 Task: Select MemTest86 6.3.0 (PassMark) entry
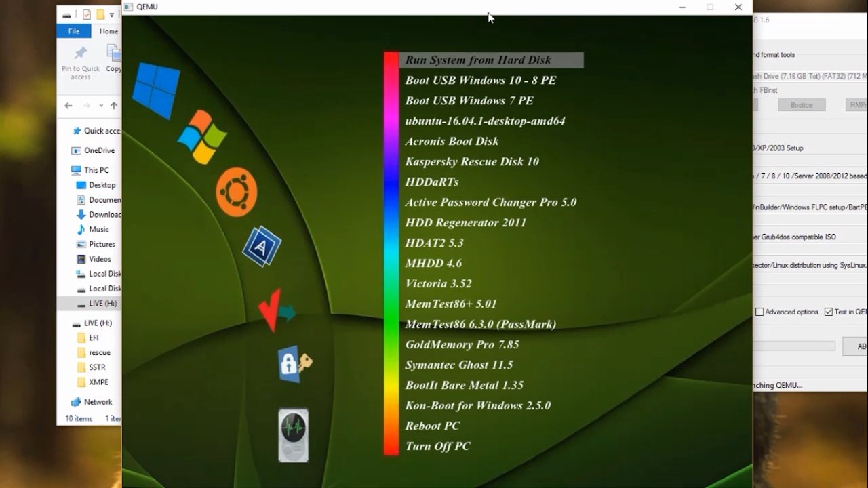[x=481, y=324]
